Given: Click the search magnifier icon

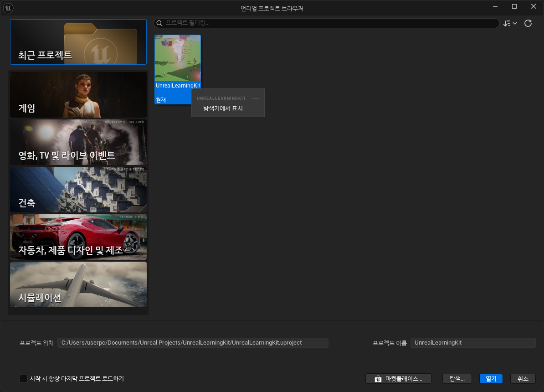Looking at the screenshot, I should (x=159, y=23).
